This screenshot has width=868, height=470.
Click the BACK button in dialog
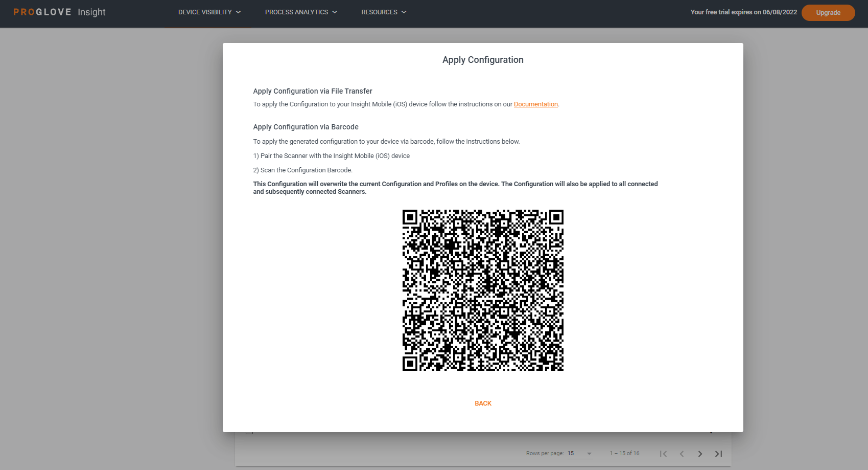tap(483, 404)
